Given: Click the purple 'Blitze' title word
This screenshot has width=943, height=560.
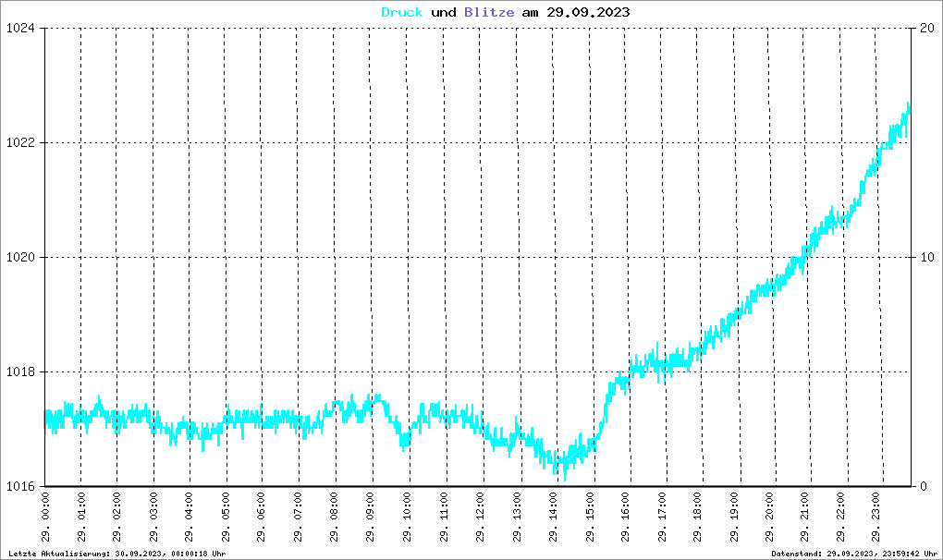Looking at the screenshot, I should pyautogui.click(x=489, y=12).
